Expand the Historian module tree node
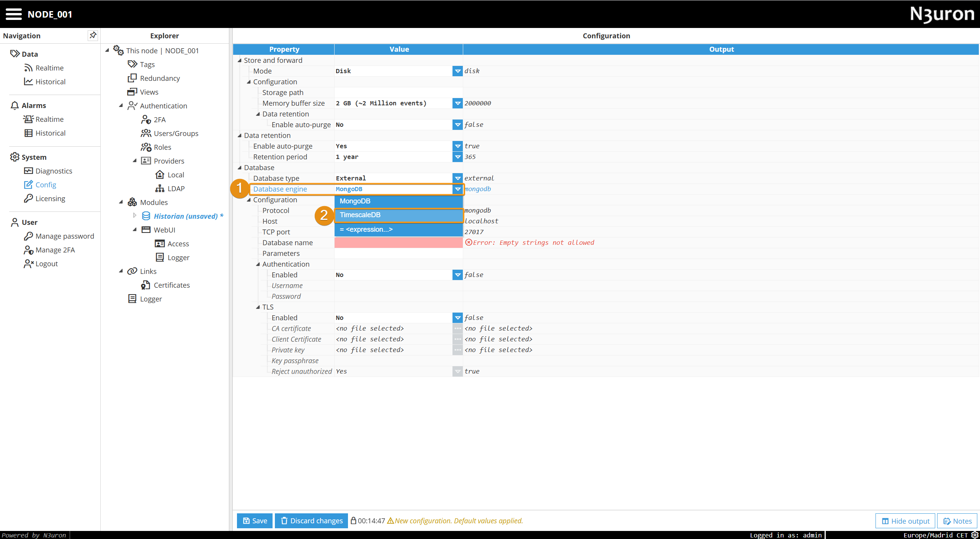Screen dimensions: 980x539 coord(135,216)
